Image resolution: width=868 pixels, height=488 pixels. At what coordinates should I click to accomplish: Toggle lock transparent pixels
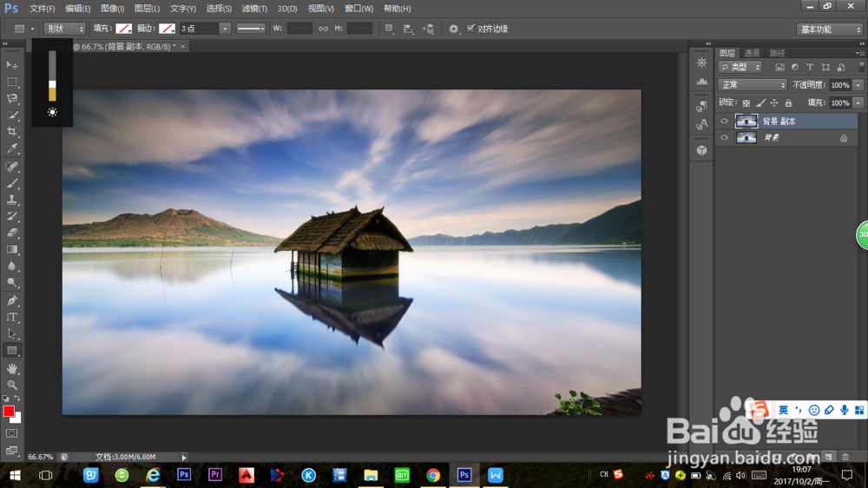pos(746,102)
